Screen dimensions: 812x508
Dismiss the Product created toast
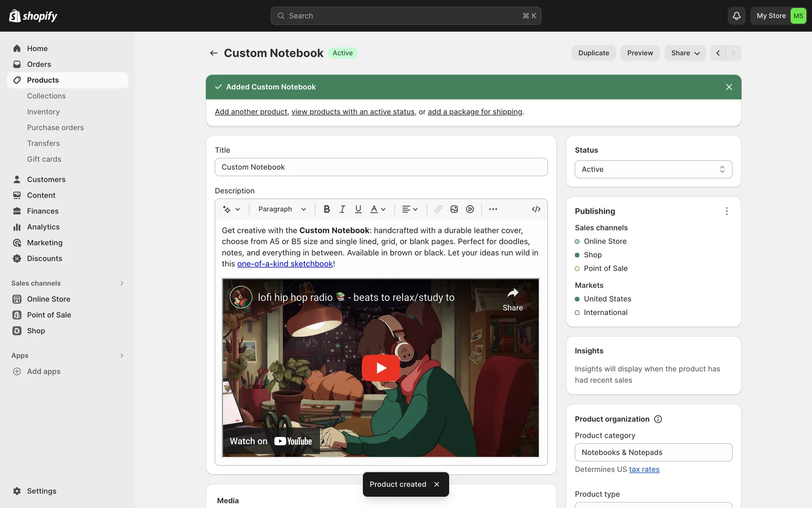437,484
